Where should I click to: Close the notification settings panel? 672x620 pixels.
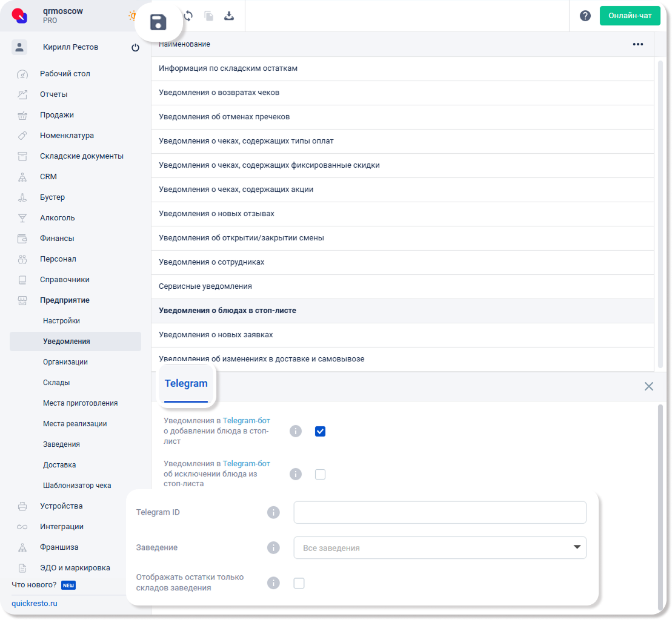click(648, 386)
